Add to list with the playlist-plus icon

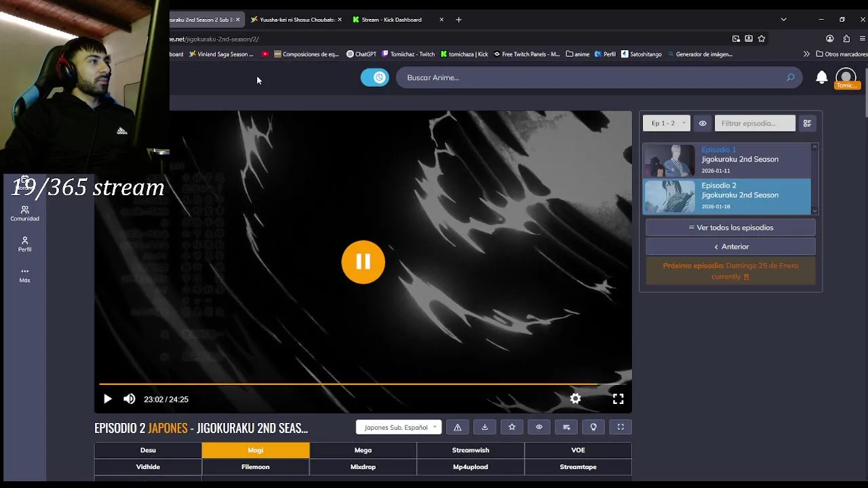point(566,427)
